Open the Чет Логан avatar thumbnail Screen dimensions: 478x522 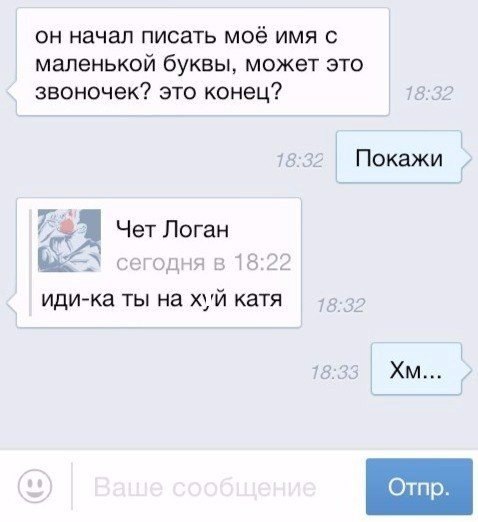point(69,240)
